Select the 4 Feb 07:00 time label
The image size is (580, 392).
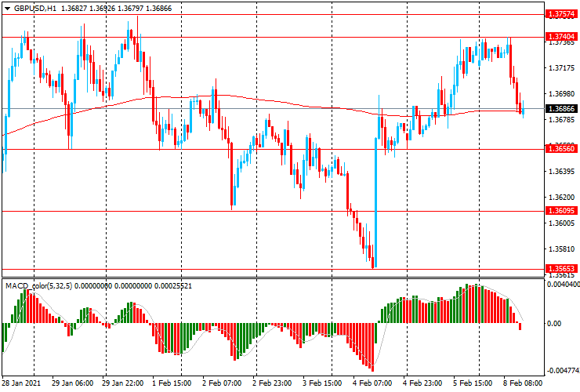click(372, 384)
